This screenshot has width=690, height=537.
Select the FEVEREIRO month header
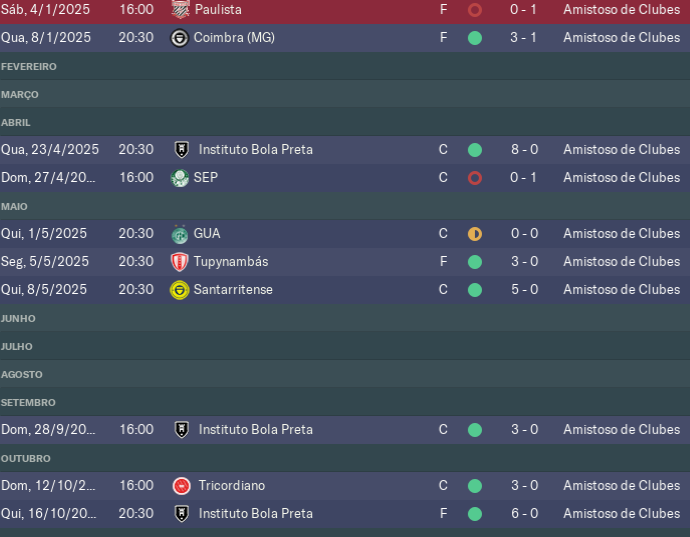[29, 66]
